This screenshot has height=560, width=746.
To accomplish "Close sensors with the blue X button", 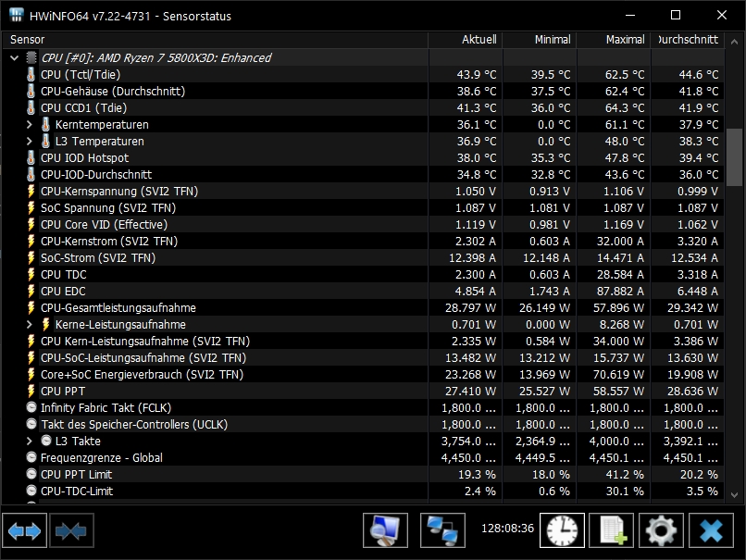I will [711, 530].
